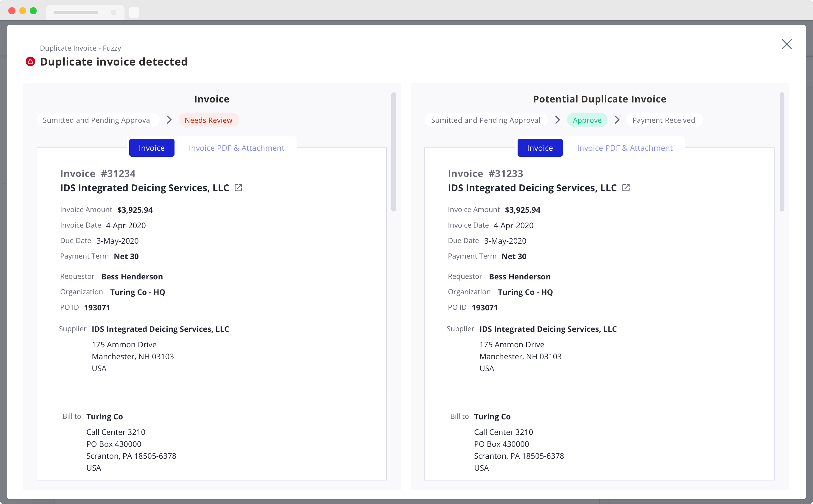
Task: Open supplier link icon for Invoice #31233
Action: 626,188
